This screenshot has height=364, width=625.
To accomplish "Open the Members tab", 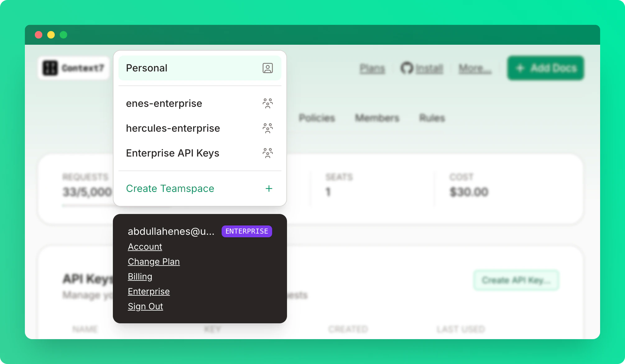I will tap(377, 118).
